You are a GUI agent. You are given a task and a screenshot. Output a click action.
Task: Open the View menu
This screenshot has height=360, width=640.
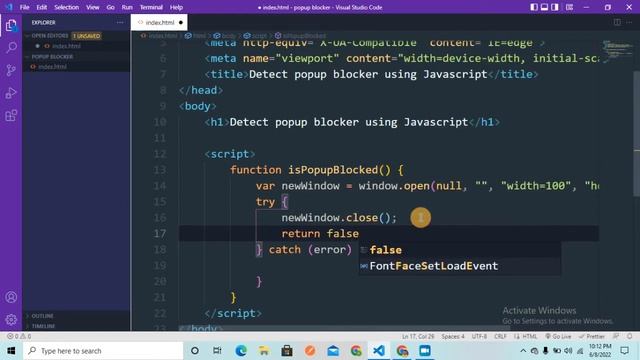tap(93, 7)
